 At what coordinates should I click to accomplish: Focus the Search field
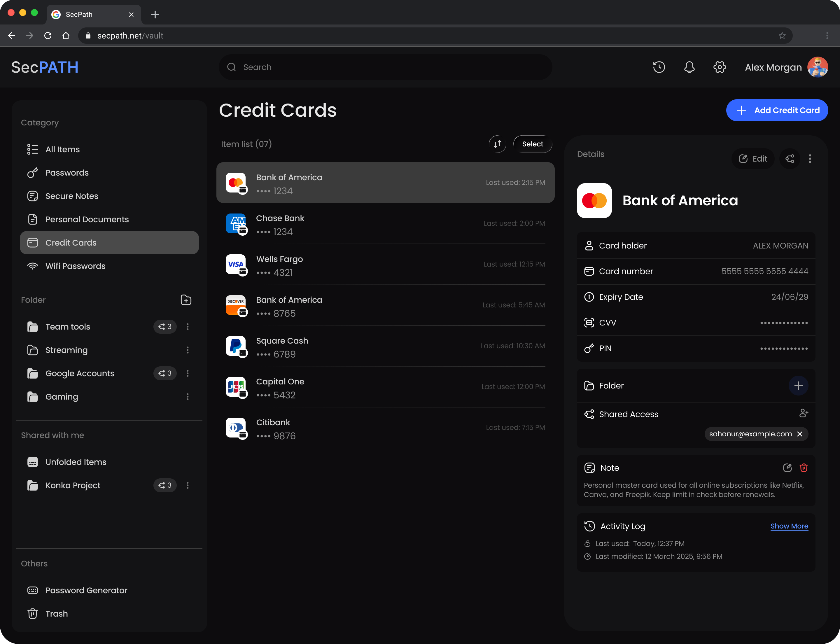tap(385, 67)
